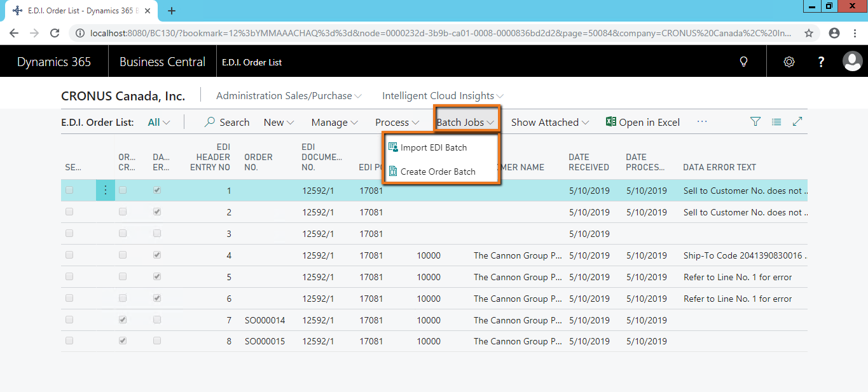Screen dimensions: 868x392
Task: Toggle data error checkbox for entry 4
Action: pyautogui.click(x=157, y=255)
